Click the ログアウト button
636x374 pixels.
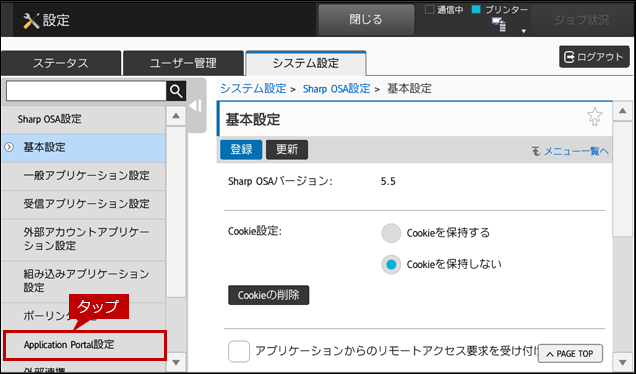click(594, 57)
